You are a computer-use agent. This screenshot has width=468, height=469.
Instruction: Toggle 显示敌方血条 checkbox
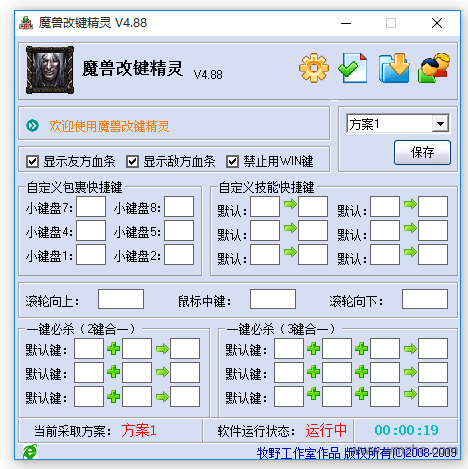132,162
